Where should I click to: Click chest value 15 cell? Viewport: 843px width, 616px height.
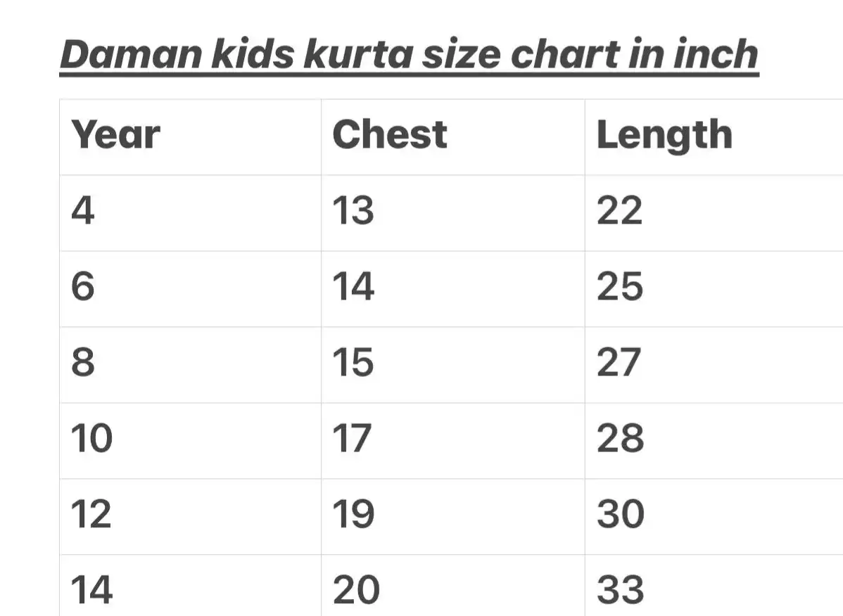coord(353,363)
